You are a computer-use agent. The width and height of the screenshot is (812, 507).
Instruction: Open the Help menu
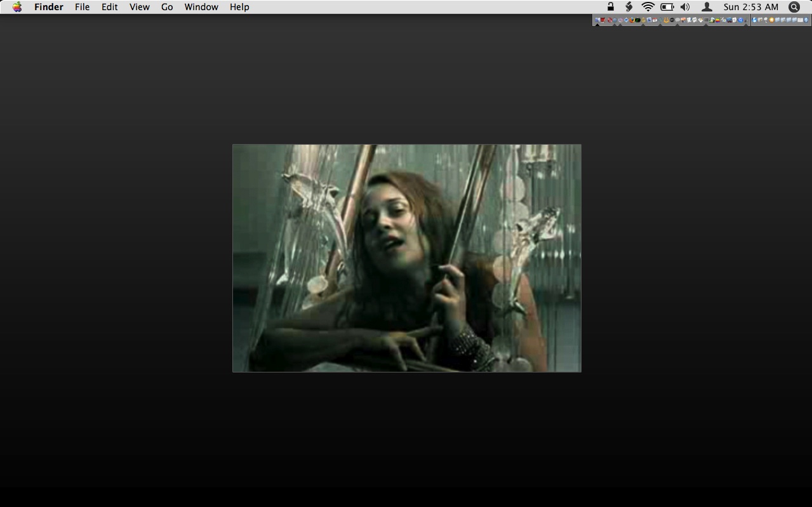(x=239, y=7)
